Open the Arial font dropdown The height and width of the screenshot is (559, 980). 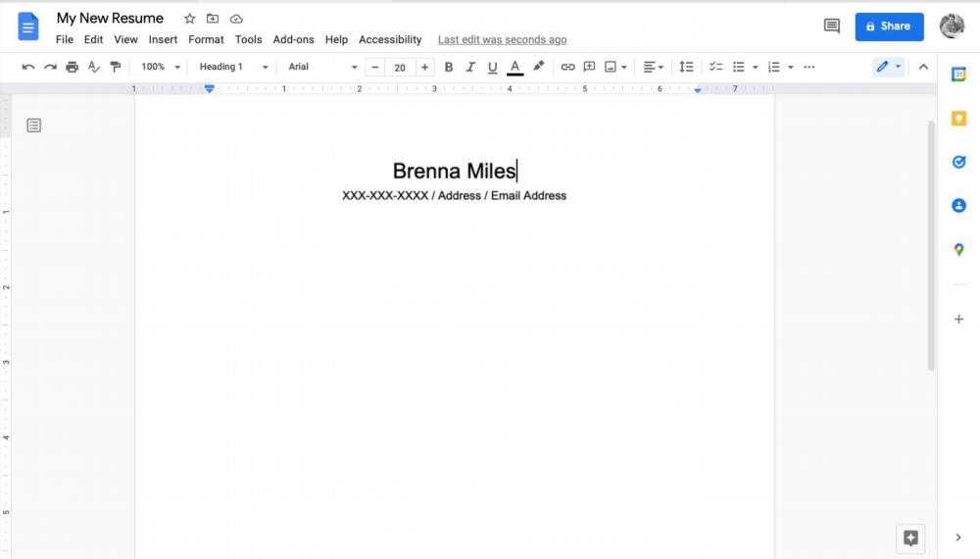pos(322,67)
